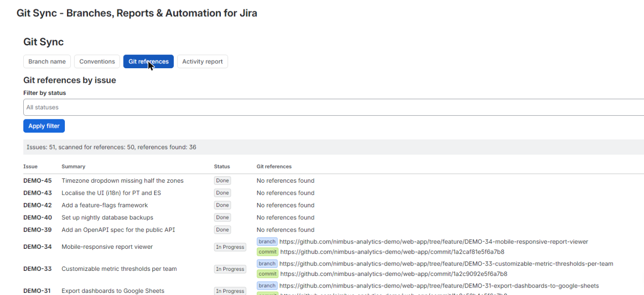Viewport: 644px width, 295px height.
Task: Open issue DEMO-45
Action: (38, 181)
